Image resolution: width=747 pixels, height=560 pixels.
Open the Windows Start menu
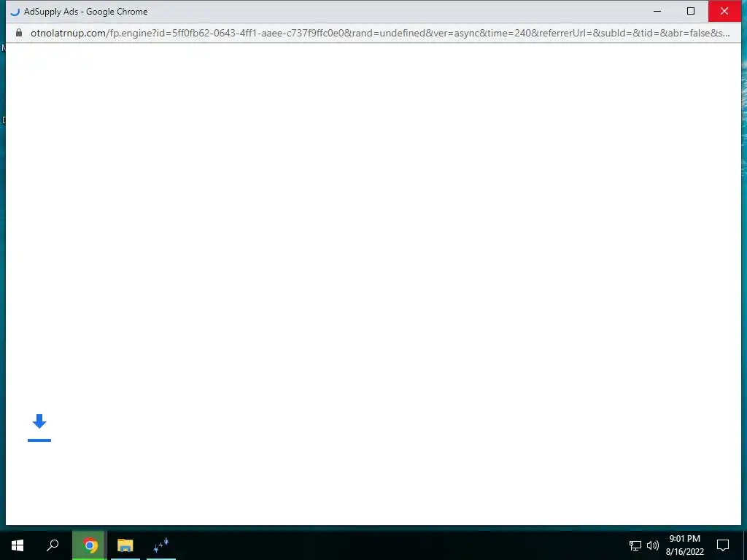tap(18, 545)
